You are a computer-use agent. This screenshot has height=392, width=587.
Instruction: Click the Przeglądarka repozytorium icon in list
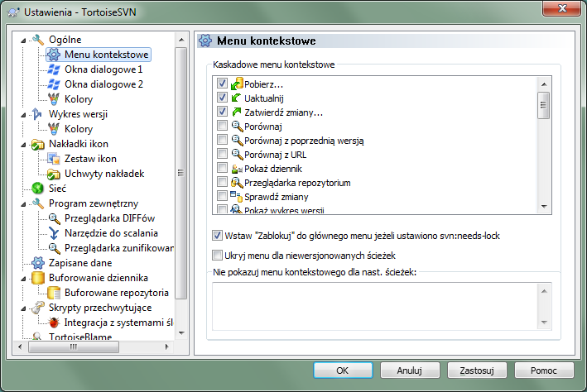click(x=237, y=183)
